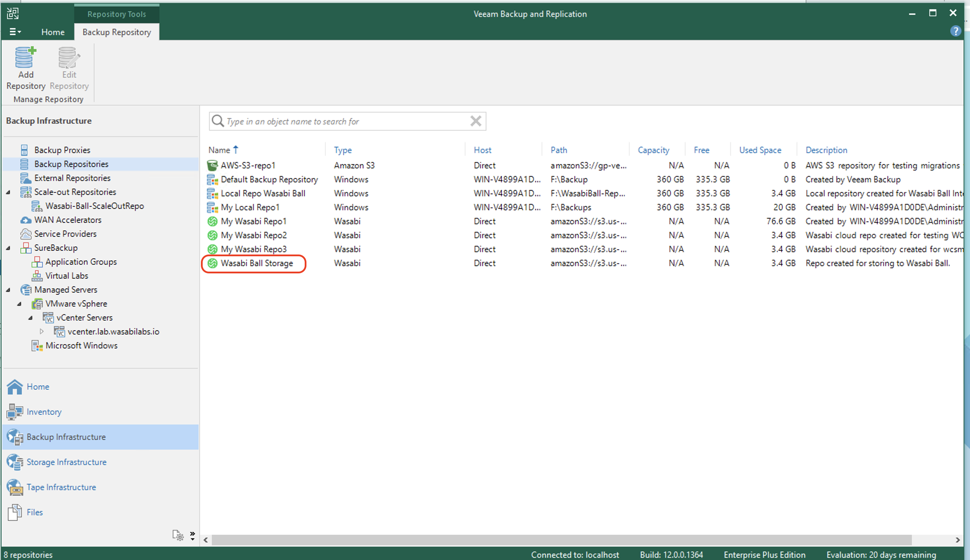The image size is (970, 560).
Task: Sort by the Host column header
Action: (x=482, y=150)
